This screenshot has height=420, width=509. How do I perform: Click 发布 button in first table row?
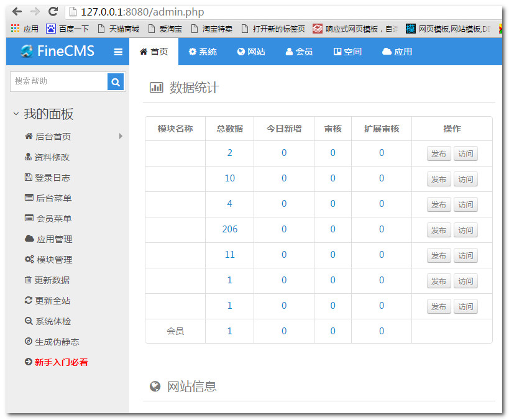439,154
